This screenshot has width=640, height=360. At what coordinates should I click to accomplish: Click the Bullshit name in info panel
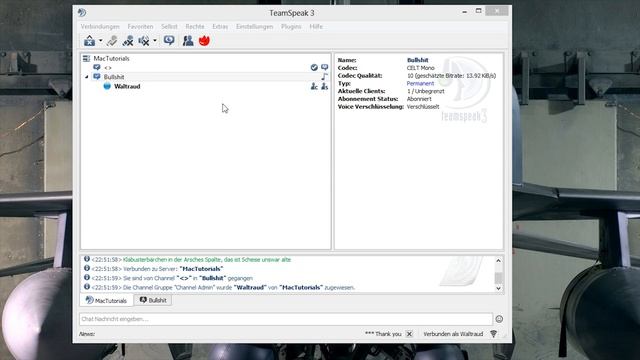(x=418, y=60)
